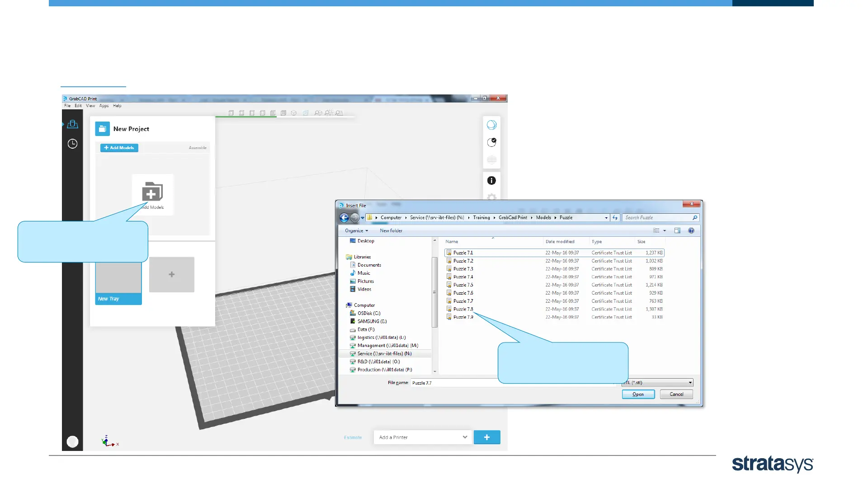Click the Open button in the dialog
This screenshot has width=868, height=488.
638,394
